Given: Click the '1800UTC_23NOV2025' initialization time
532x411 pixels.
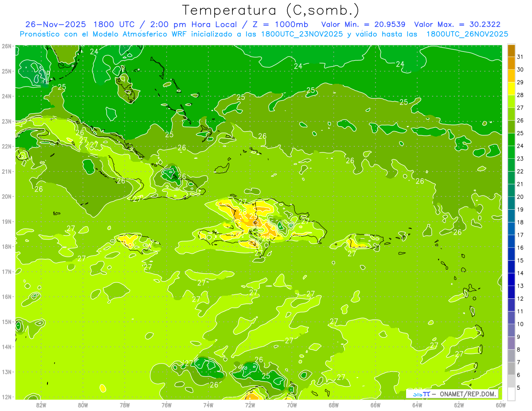Looking at the screenshot, I should (302, 34).
